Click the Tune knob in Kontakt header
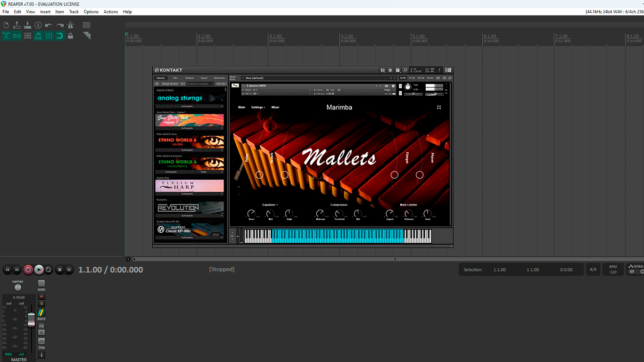644x362 pixels. [x=408, y=88]
